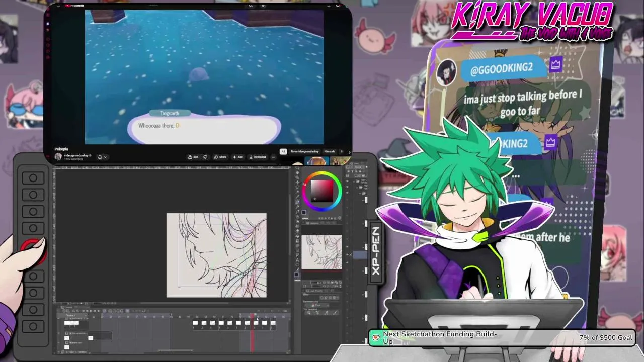Click the red timeline playhead
Screen dimensions: 644x362
pyautogui.click(x=252, y=332)
